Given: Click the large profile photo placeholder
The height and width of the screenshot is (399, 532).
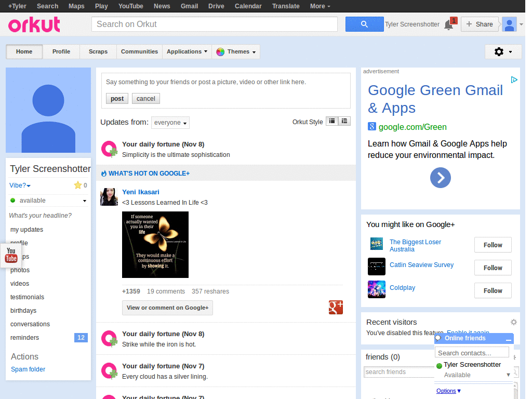Looking at the screenshot, I should coord(48,110).
